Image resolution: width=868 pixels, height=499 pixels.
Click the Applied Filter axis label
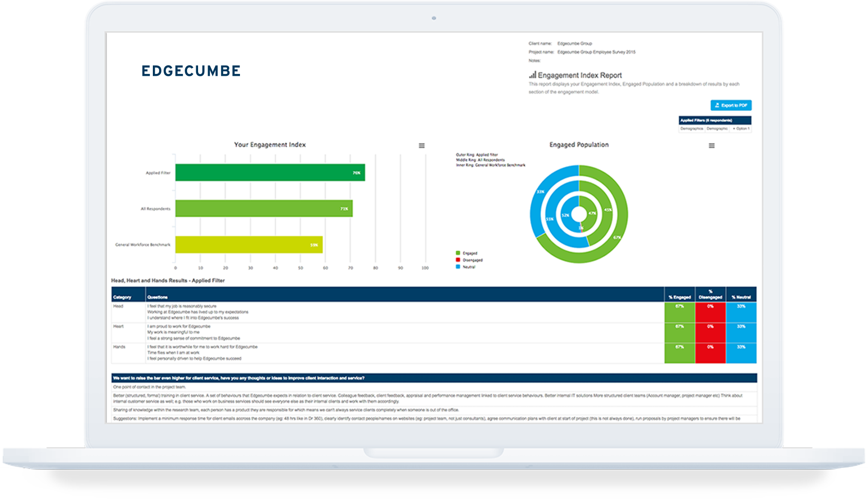pyautogui.click(x=158, y=173)
